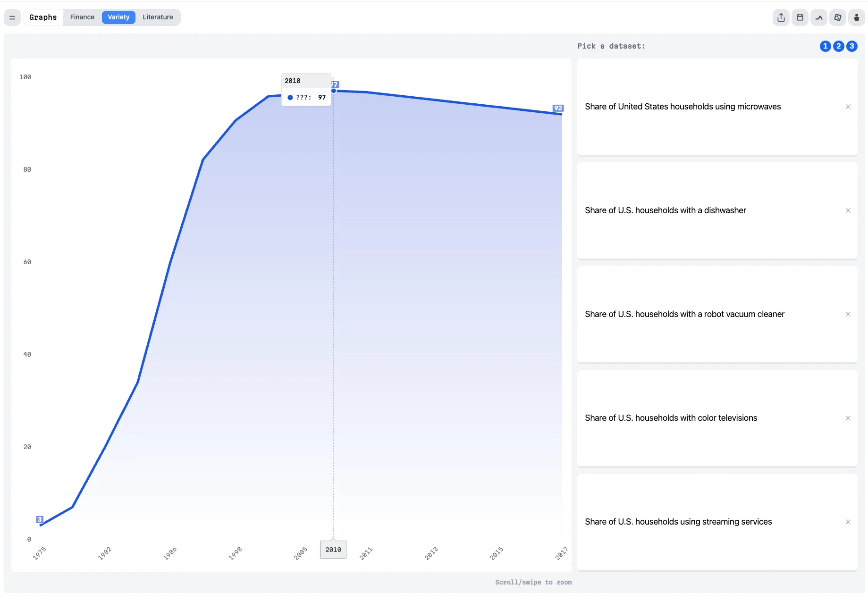
Task: Dismiss the robot vacuum cleaner option
Action: 848,314
